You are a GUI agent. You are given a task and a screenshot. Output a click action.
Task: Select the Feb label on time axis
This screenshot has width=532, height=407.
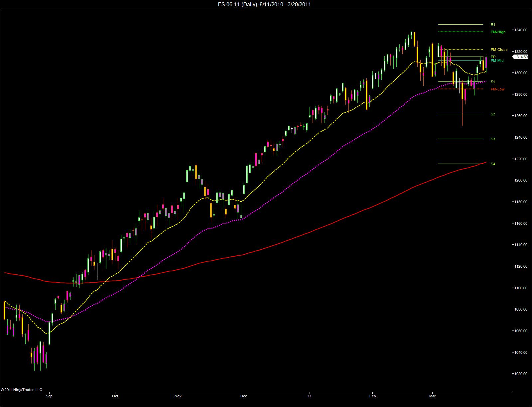pyautogui.click(x=372, y=396)
